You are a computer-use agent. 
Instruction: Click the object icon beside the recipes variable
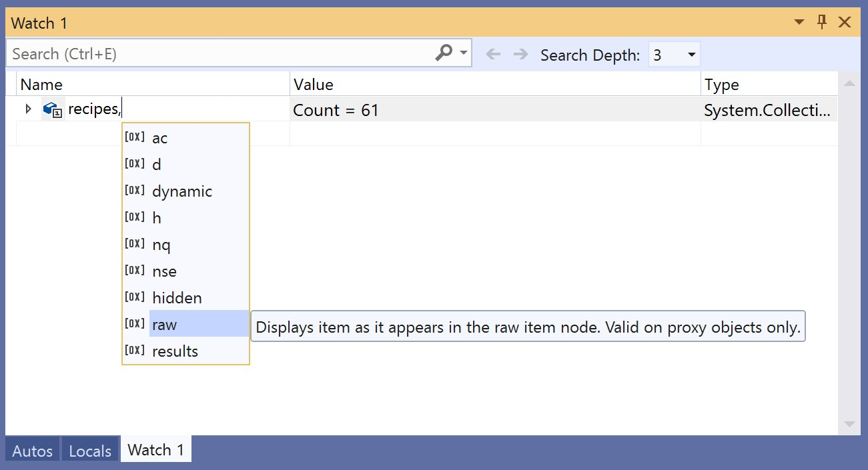click(51, 109)
